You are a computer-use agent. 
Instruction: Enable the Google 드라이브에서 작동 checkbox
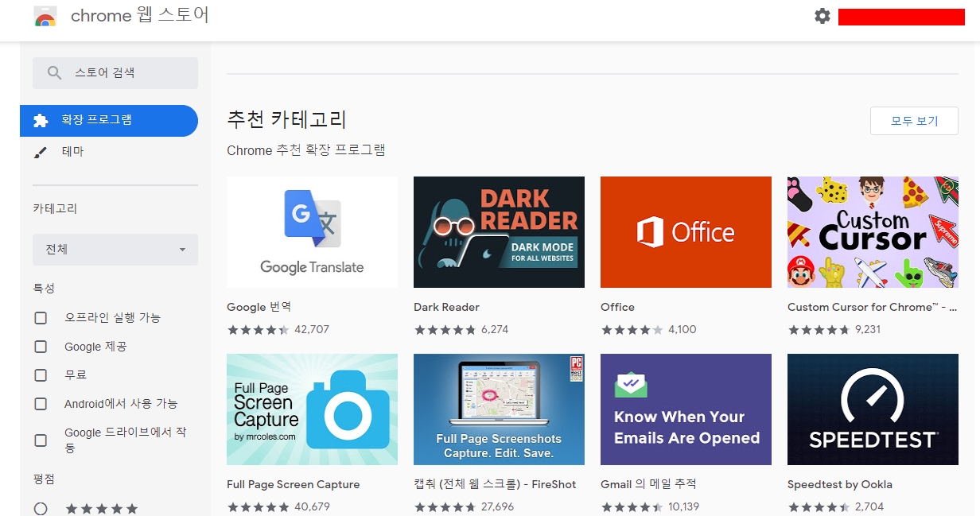coord(41,440)
